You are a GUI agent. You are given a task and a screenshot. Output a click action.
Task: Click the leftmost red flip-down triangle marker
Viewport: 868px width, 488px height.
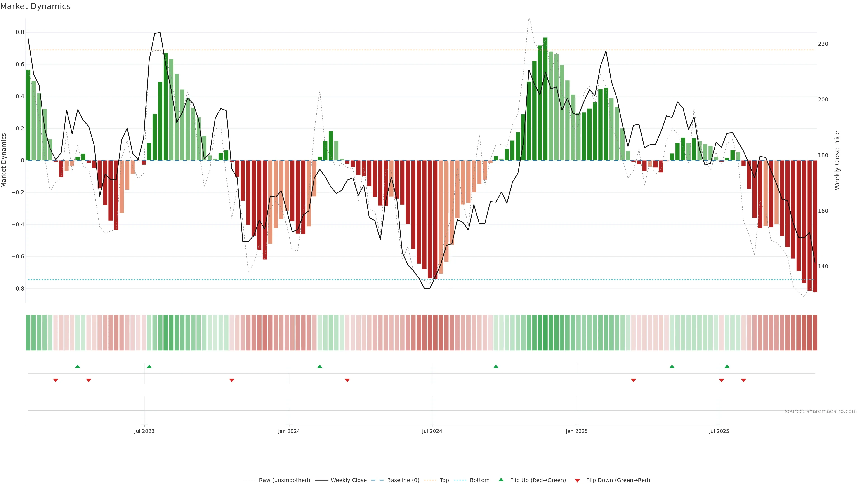pos(56,380)
